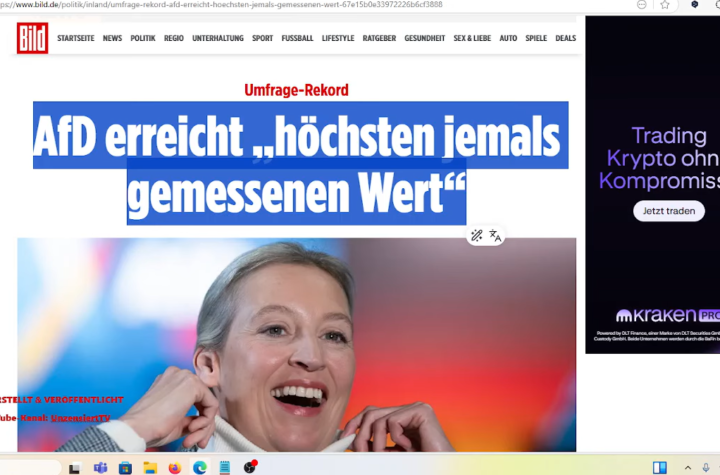Go to the POLITIK section
720x475 pixels.
[x=143, y=38]
